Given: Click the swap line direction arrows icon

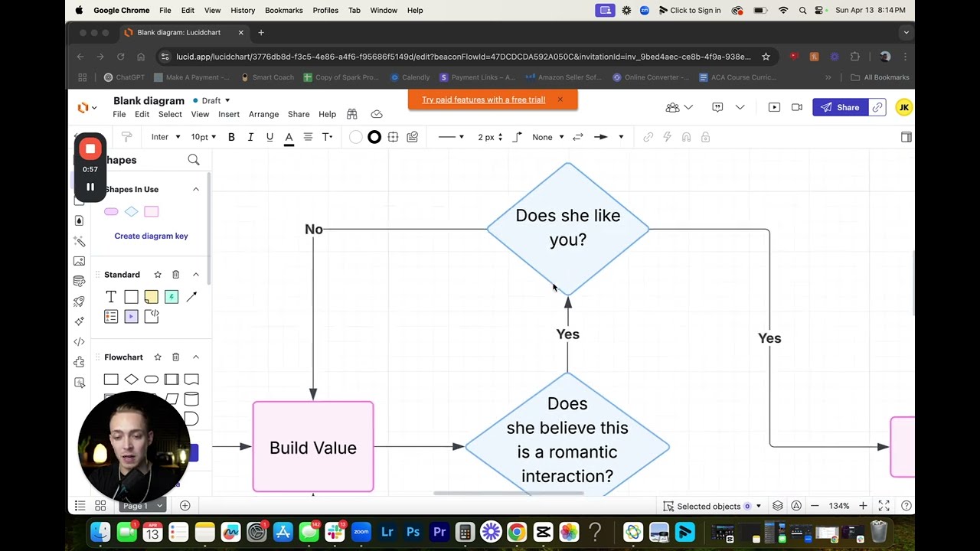Looking at the screenshot, I should click(578, 137).
